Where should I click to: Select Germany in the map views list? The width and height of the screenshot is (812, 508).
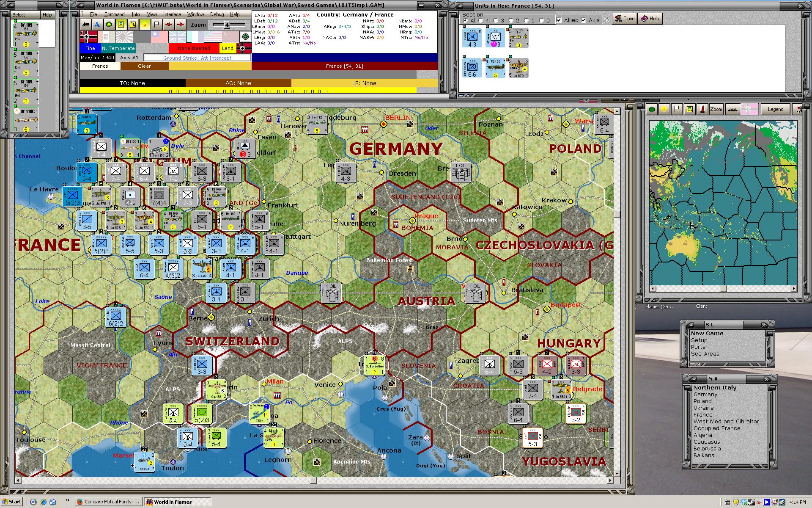pos(705,394)
